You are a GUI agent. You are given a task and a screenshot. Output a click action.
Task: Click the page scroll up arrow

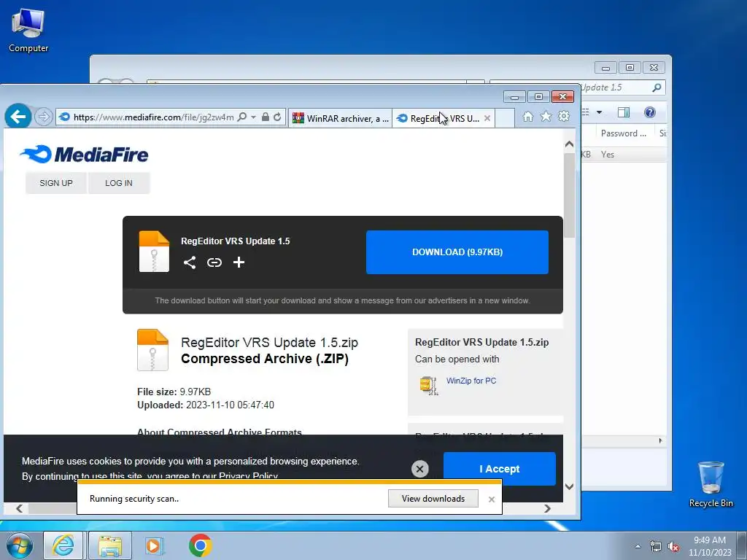pyautogui.click(x=569, y=144)
